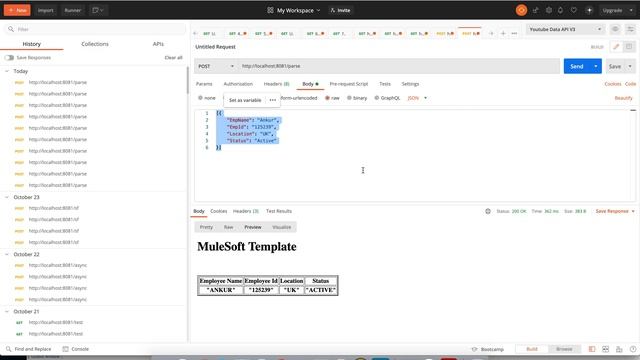Open the Save button dropdown arrow
The image size is (640, 360).
(x=630, y=66)
